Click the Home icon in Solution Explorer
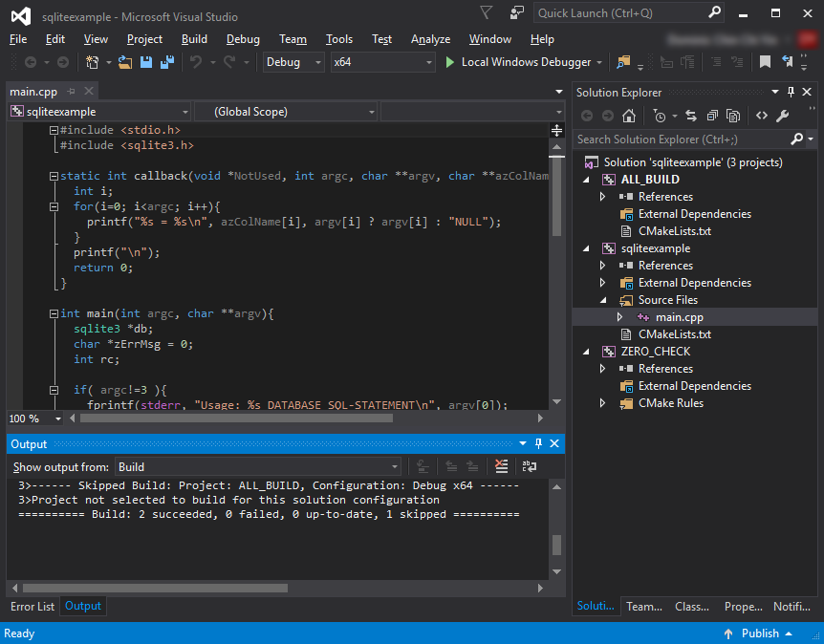Image resolution: width=824 pixels, height=644 pixels. pyautogui.click(x=628, y=116)
